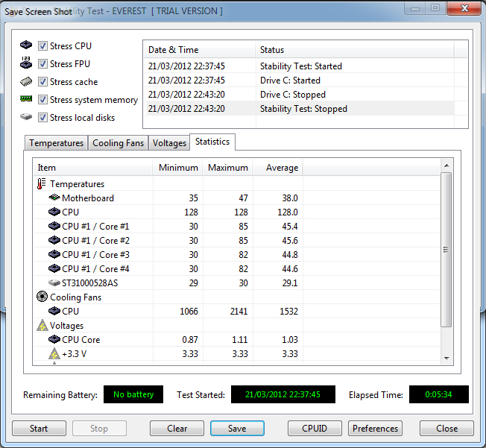Click the Elapsed Time display 0:05:34

pos(438,394)
